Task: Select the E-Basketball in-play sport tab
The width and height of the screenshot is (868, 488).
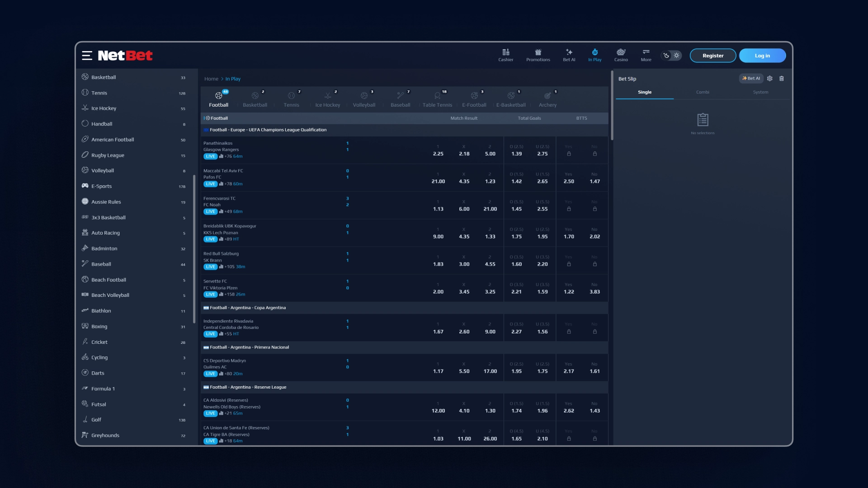Action: tap(511, 99)
